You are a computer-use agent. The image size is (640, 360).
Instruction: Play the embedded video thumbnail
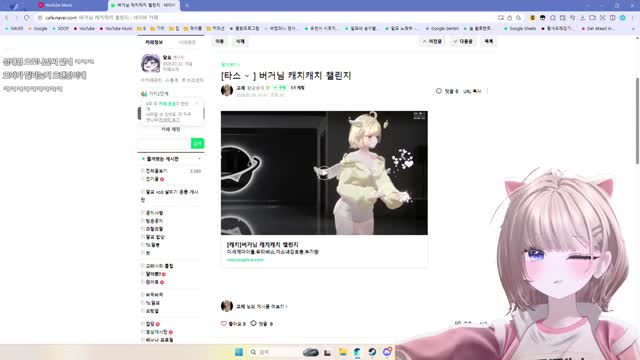(324, 173)
